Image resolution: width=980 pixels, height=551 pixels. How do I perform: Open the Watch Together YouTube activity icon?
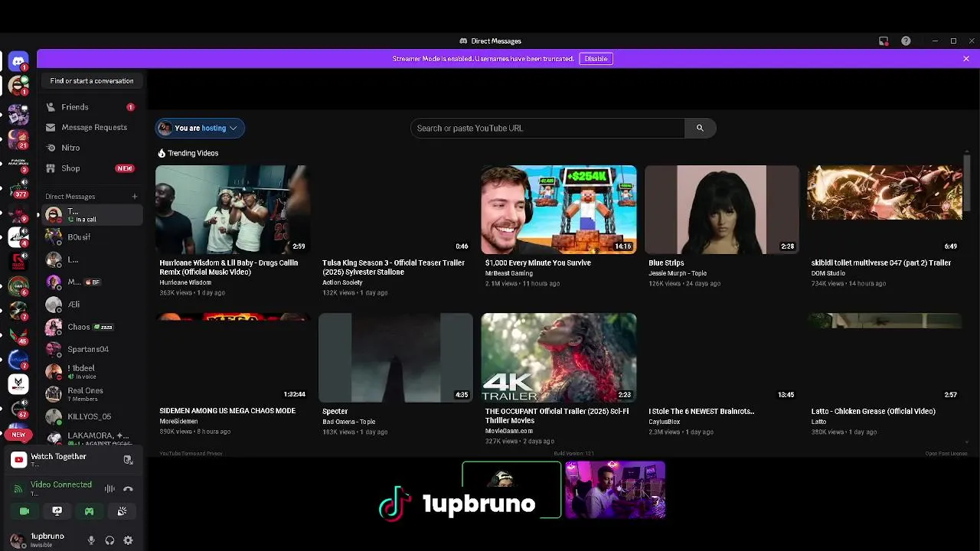coord(19,460)
